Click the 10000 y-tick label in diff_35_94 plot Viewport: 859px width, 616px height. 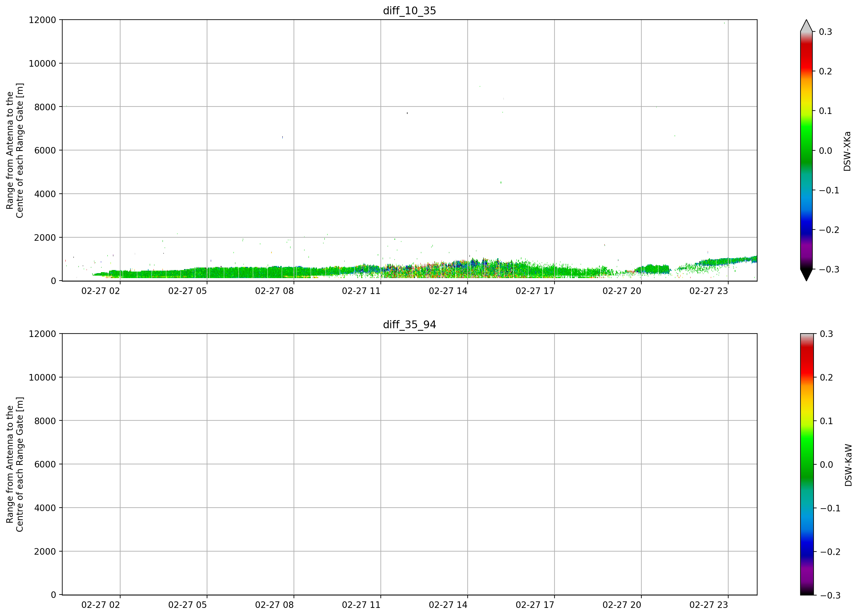click(42, 377)
